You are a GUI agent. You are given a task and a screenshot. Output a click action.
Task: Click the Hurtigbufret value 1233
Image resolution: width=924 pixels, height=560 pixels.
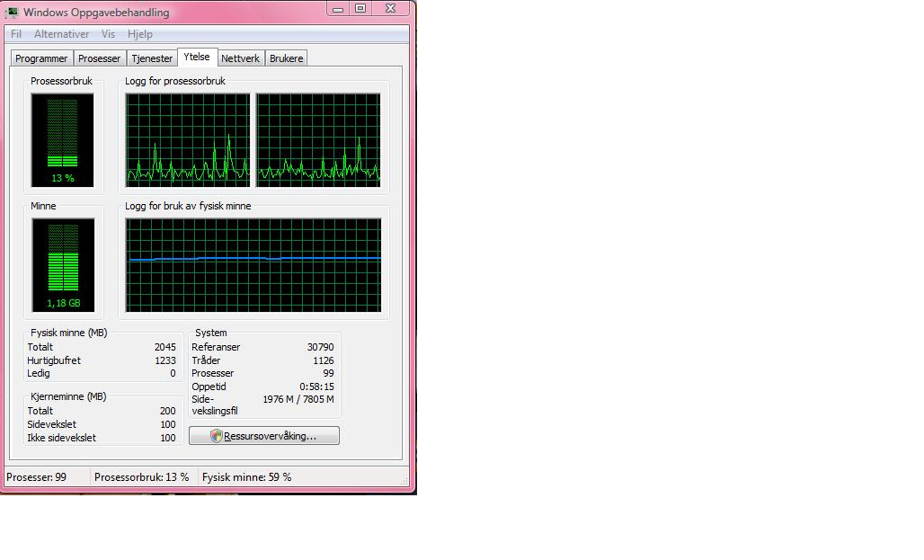click(165, 360)
